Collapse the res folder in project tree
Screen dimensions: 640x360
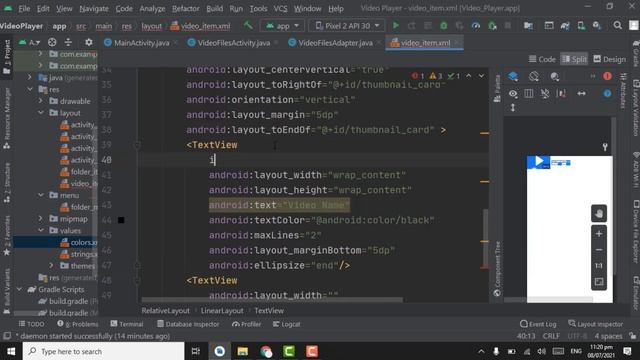[30, 89]
